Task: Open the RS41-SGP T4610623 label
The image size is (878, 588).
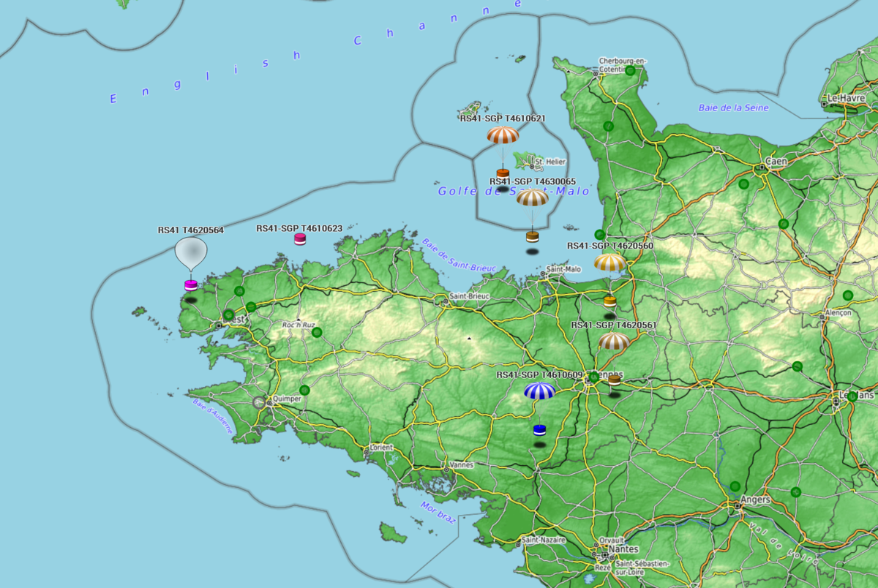Action: coord(299,229)
